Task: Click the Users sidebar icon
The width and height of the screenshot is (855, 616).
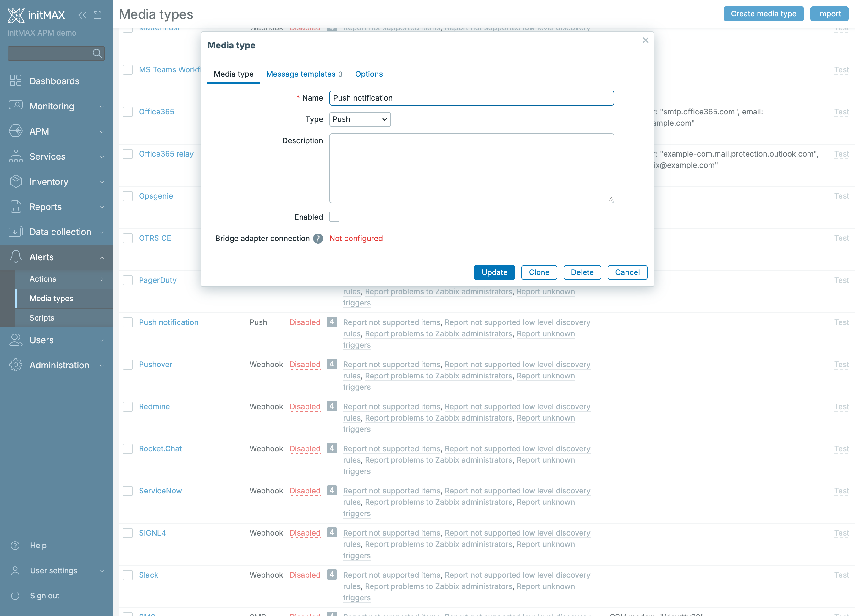Action: pos(15,340)
